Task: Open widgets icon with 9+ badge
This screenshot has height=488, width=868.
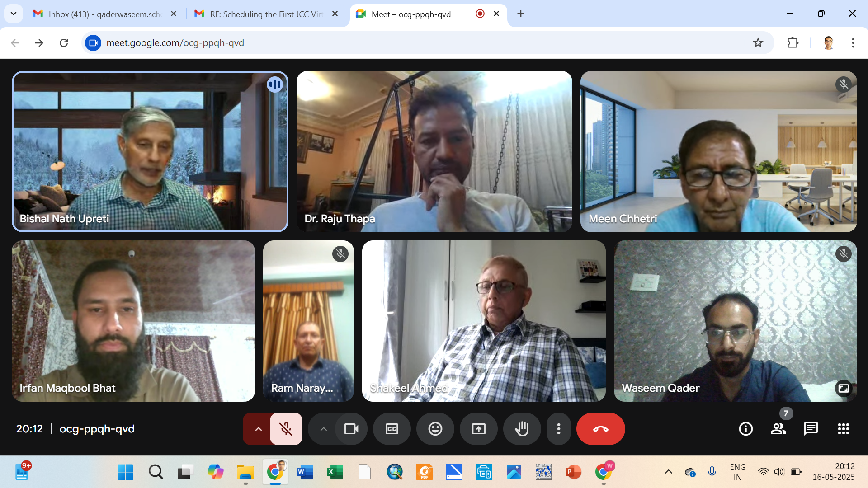Action: (x=23, y=471)
